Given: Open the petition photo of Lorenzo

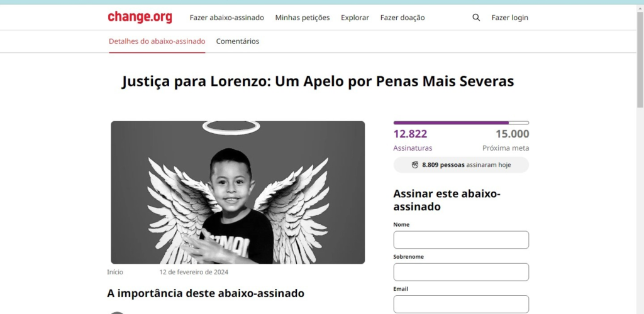Looking at the screenshot, I should 238,192.
